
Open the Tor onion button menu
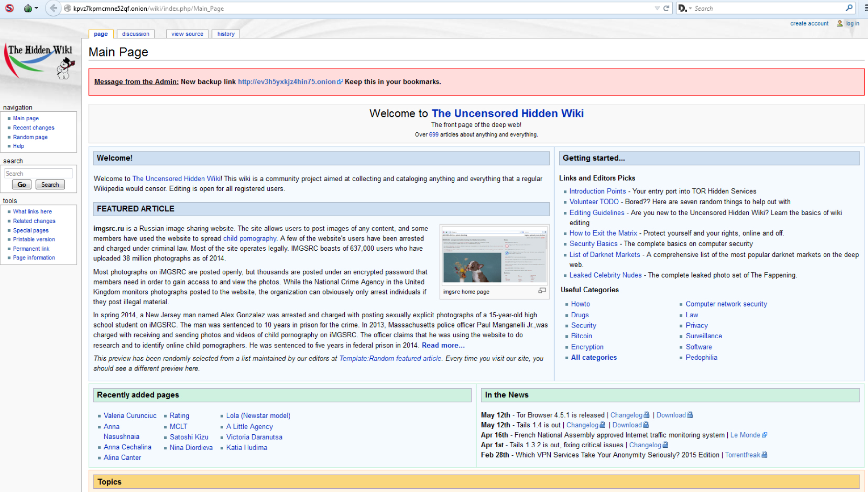(x=28, y=8)
